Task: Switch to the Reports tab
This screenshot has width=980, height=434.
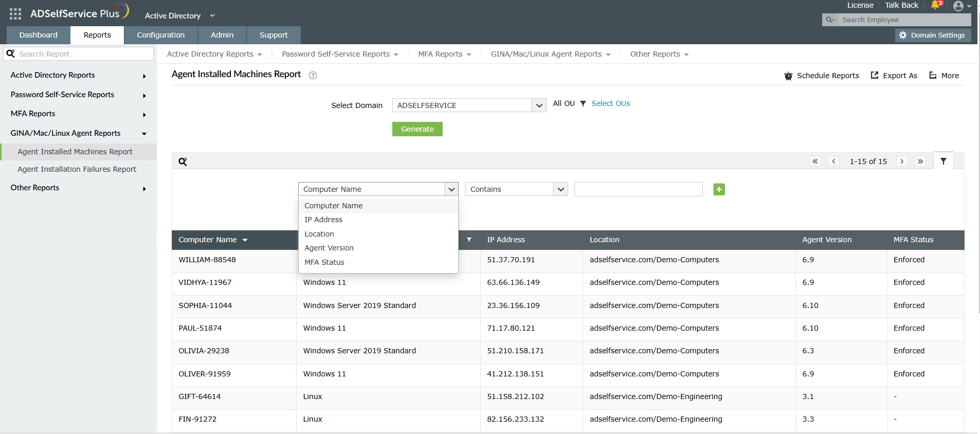Action: (x=97, y=35)
